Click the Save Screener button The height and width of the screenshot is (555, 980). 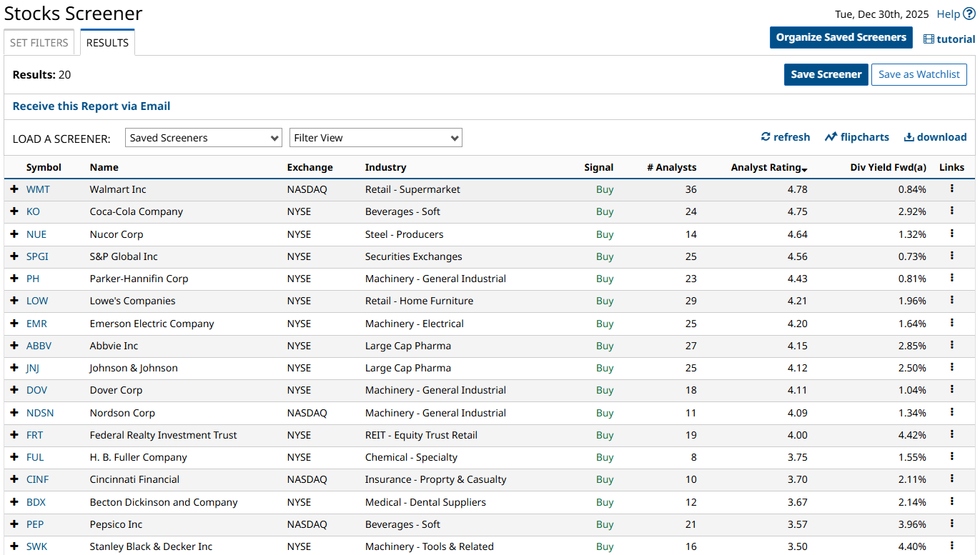826,74
